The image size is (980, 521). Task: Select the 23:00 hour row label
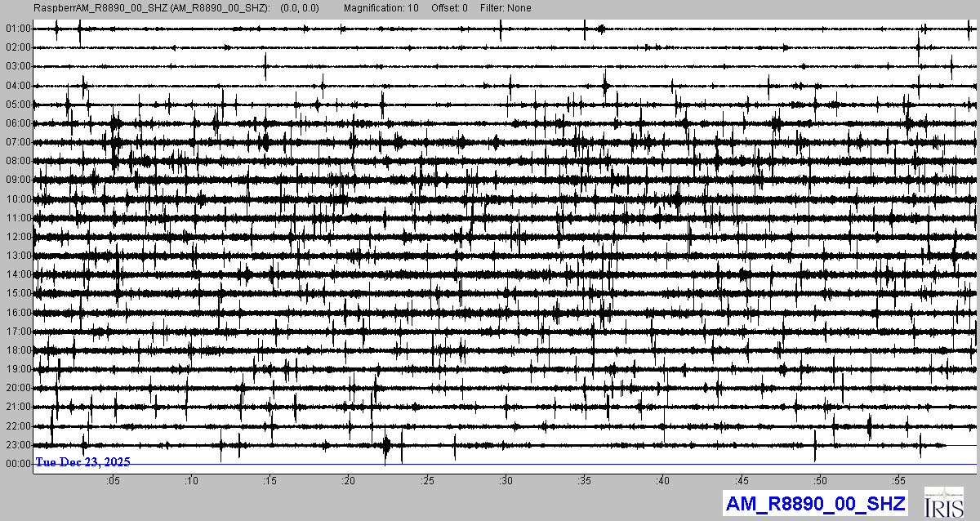coord(18,445)
